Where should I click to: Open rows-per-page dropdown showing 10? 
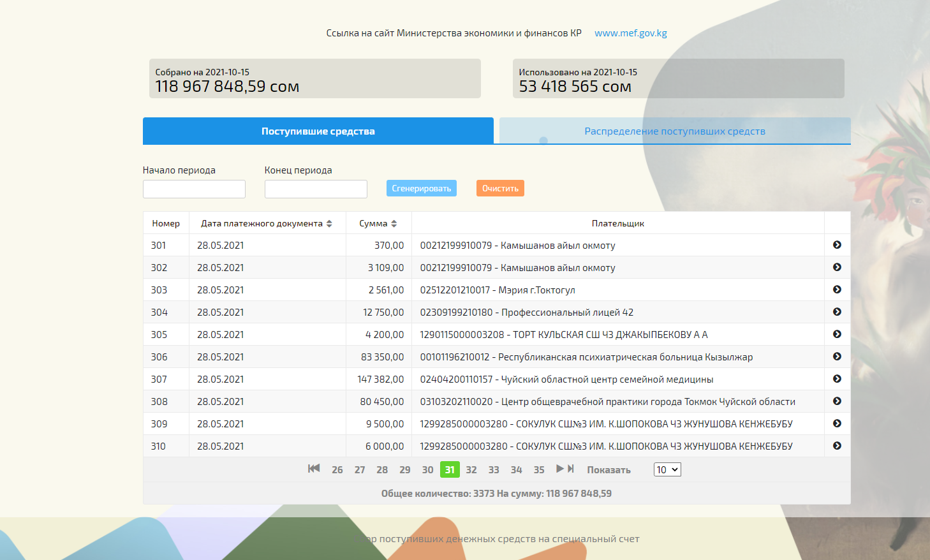pos(667,470)
